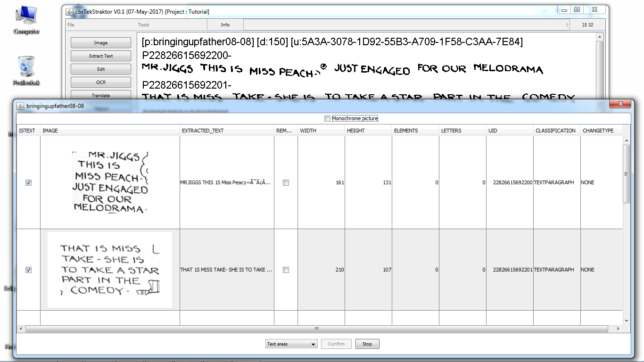Image resolution: width=644 pixels, height=362 pixels.
Task: Click the ELEMENTS column header
Action: pos(415,131)
